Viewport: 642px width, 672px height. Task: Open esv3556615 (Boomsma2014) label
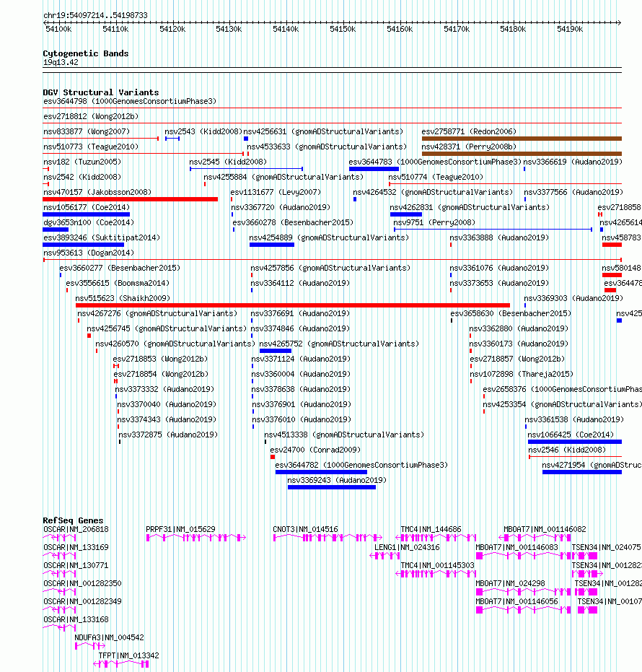tap(118, 283)
